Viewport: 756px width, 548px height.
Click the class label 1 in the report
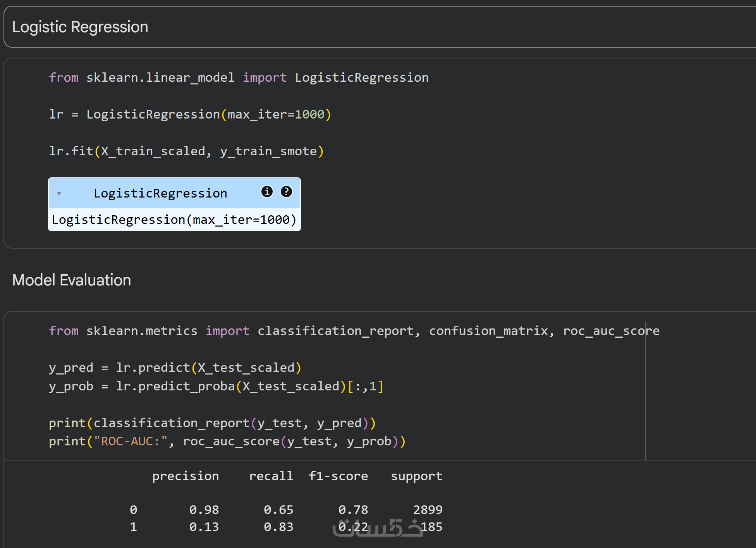point(133,527)
